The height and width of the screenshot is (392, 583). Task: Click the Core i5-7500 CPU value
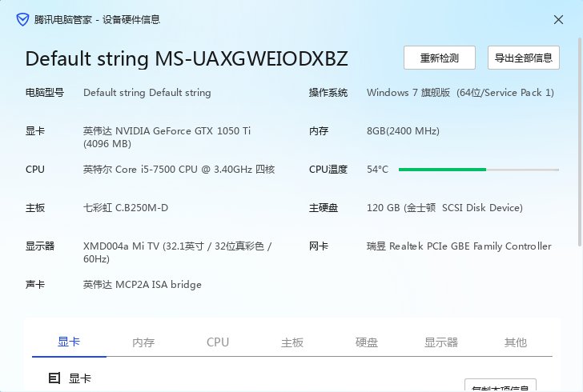pos(179,170)
